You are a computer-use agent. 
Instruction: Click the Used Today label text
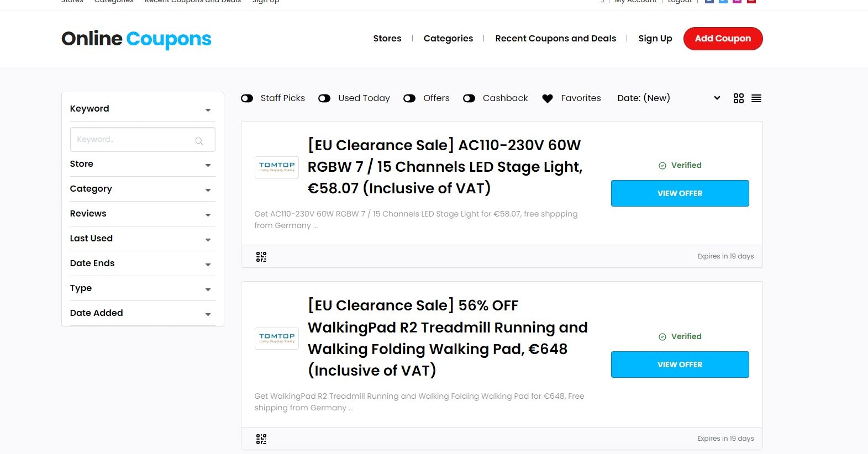(x=364, y=98)
